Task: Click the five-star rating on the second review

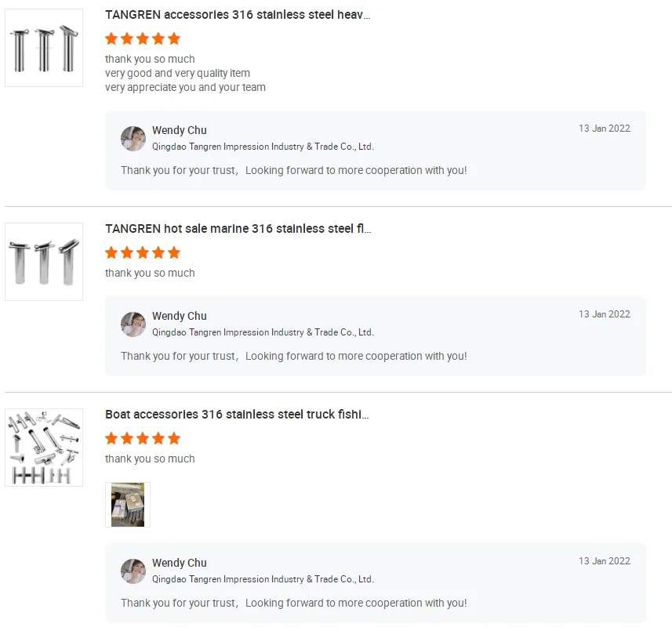Action: [143, 252]
